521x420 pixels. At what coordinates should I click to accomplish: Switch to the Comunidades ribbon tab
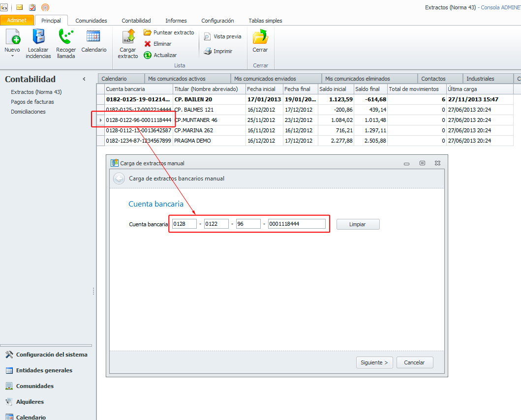[x=91, y=21]
